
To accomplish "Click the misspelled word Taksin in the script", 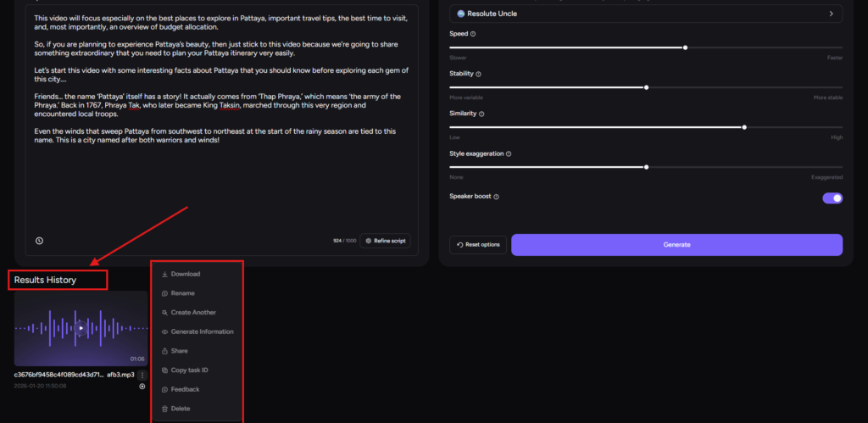I will pos(230,105).
